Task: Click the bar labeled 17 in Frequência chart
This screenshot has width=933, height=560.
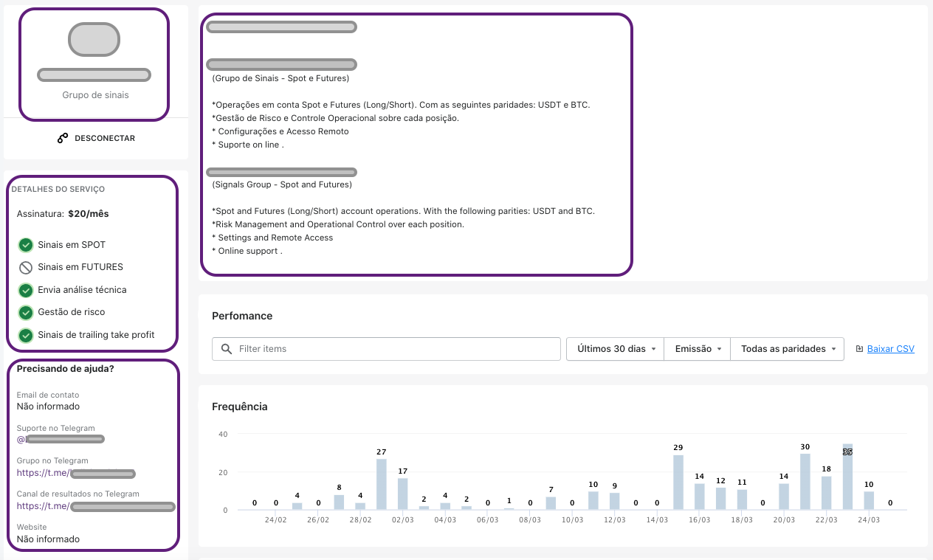Action: 403,494
